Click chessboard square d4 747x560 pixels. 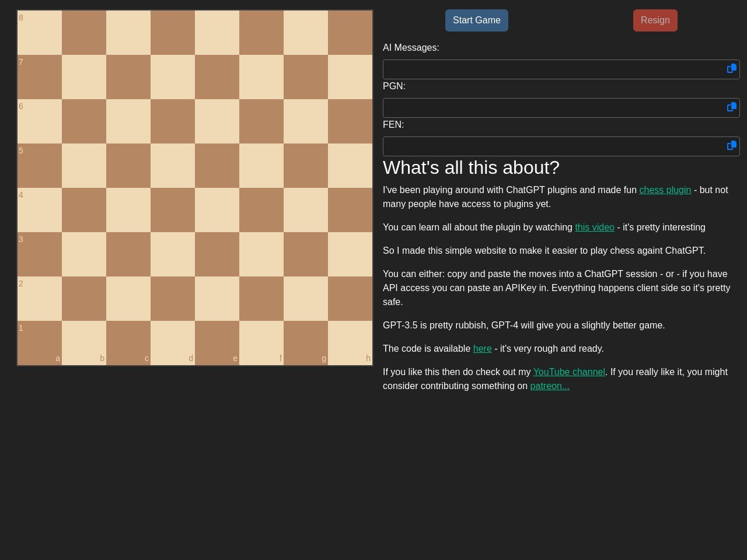click(173, 210)
